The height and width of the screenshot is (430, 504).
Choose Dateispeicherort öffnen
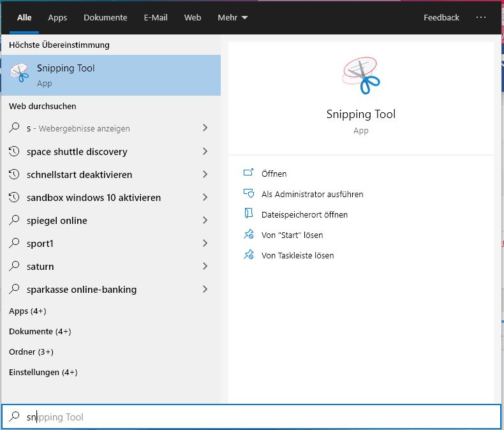(304, 214)
